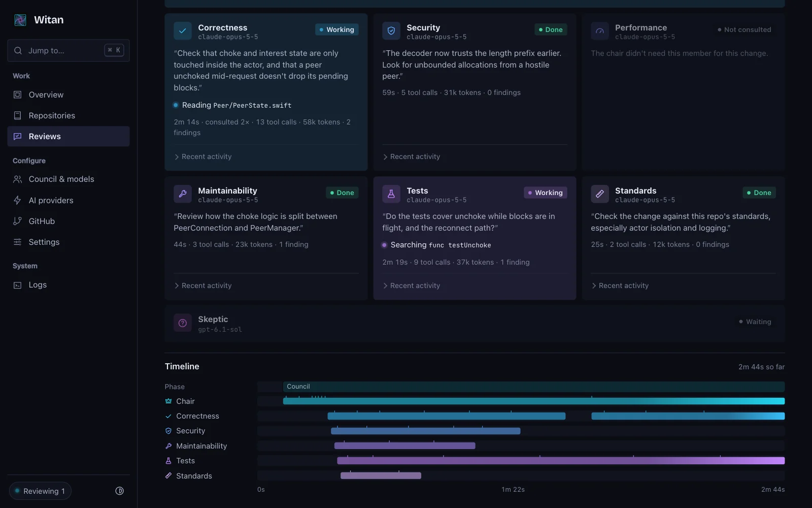Open Council & models configuration
The width and height of the screenshot is (812, 508).
[x=69, y=179]
